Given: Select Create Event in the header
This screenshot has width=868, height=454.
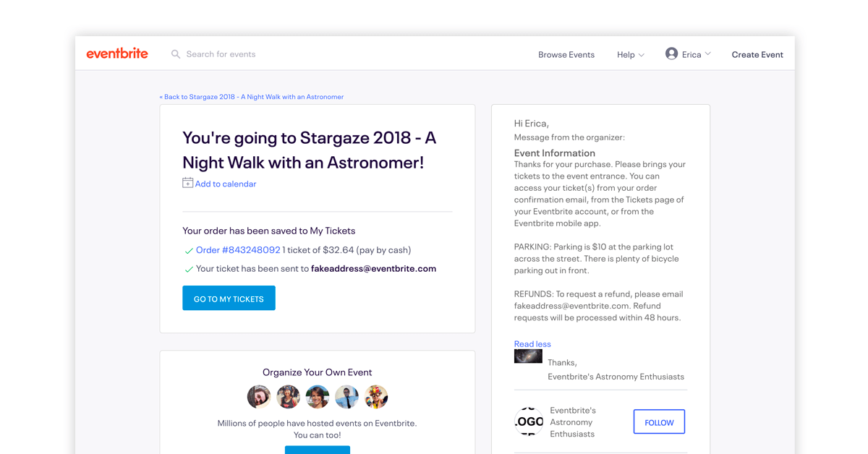Looking at the screenshot, I should 757,55.
